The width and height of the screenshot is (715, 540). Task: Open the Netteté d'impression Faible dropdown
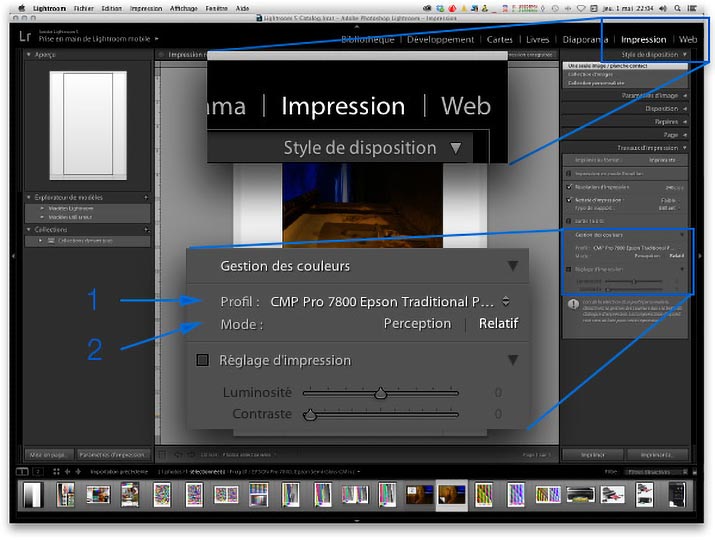669,200
